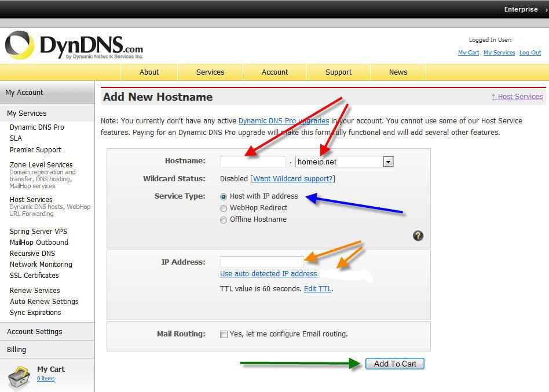549x392 pixels.
Task: Open Recursive DNS in sidebar
Action: click(x=32, y=254)
